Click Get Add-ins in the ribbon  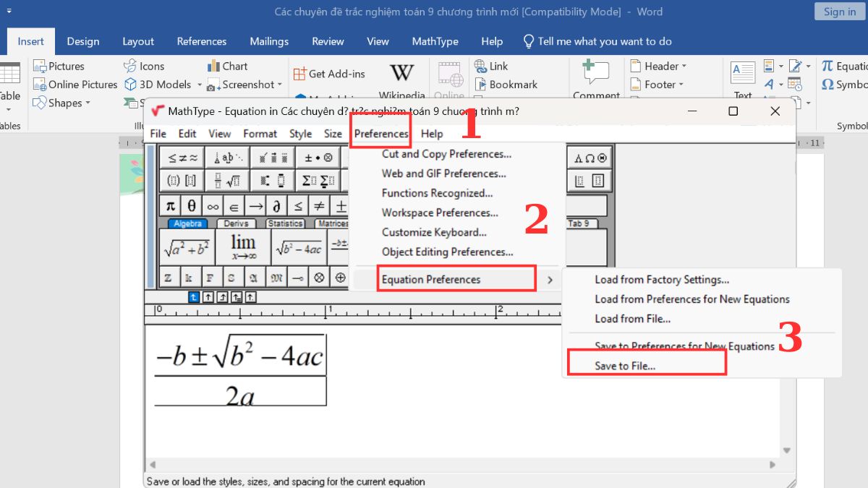(x=329, y=74)
